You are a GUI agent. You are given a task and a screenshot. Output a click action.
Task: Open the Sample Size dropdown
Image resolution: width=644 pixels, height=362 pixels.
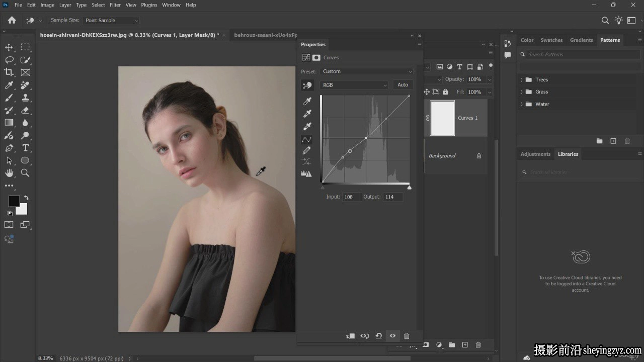112,21
